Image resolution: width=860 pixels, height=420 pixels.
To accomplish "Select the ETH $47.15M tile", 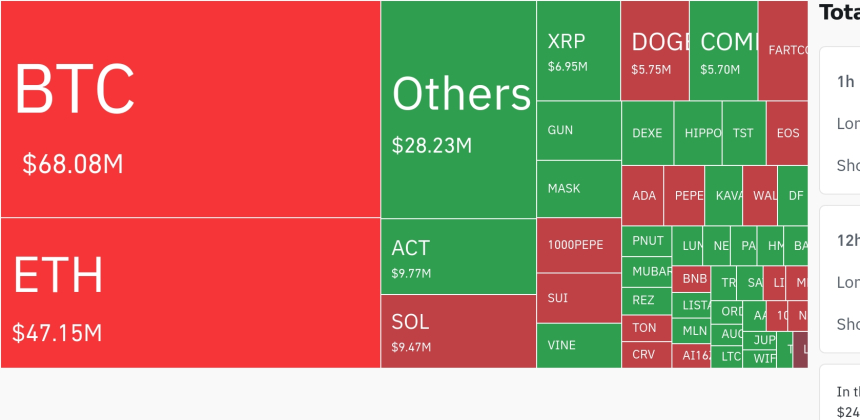I will click(x=190, y=292).
